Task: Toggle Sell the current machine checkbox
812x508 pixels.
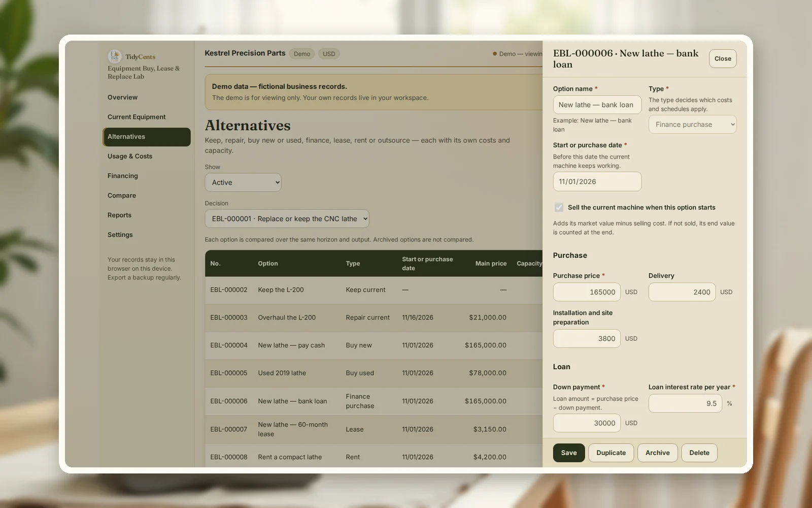Action: click(559, 207)
